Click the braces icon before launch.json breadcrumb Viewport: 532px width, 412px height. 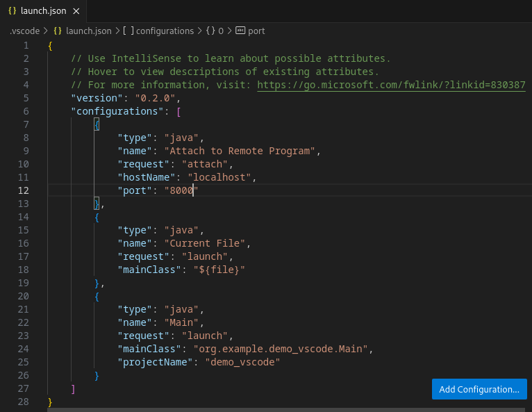[58, 31]
